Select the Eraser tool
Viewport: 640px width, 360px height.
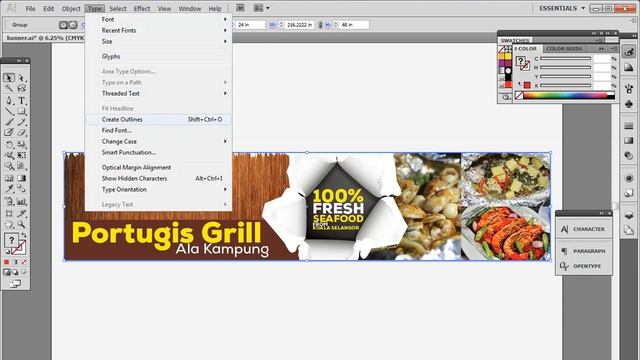tap(22, 133)
